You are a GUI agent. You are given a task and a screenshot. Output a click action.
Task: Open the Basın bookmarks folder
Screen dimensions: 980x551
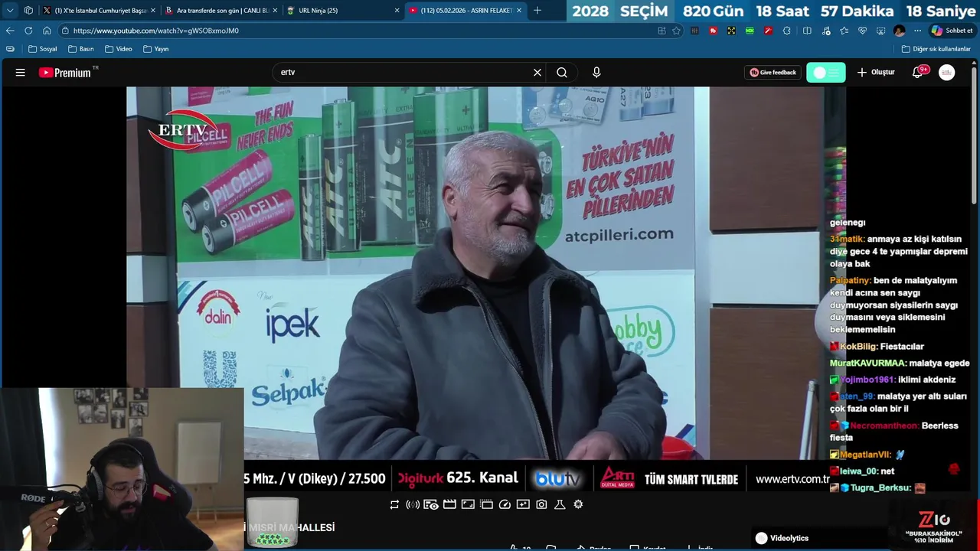(81, 49)
